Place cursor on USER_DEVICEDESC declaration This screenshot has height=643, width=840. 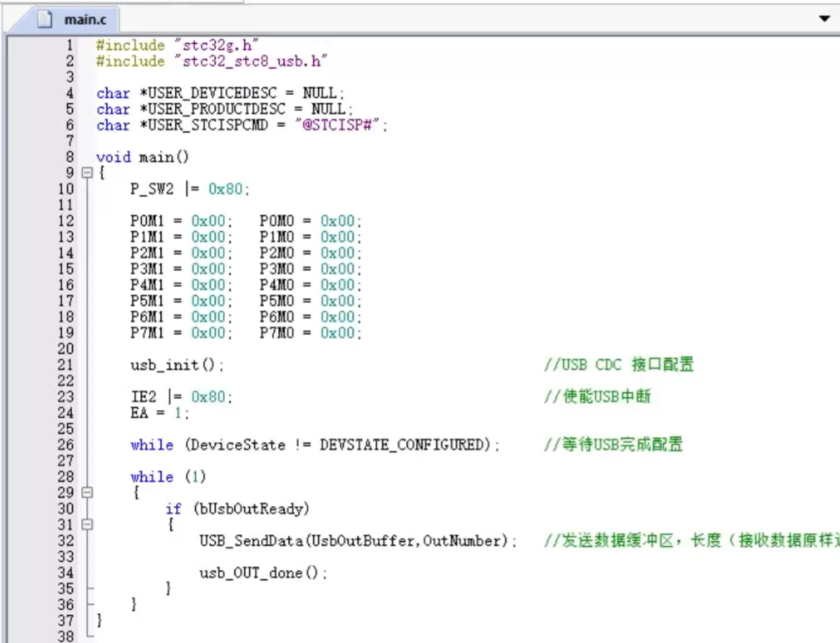pos(220,93)
